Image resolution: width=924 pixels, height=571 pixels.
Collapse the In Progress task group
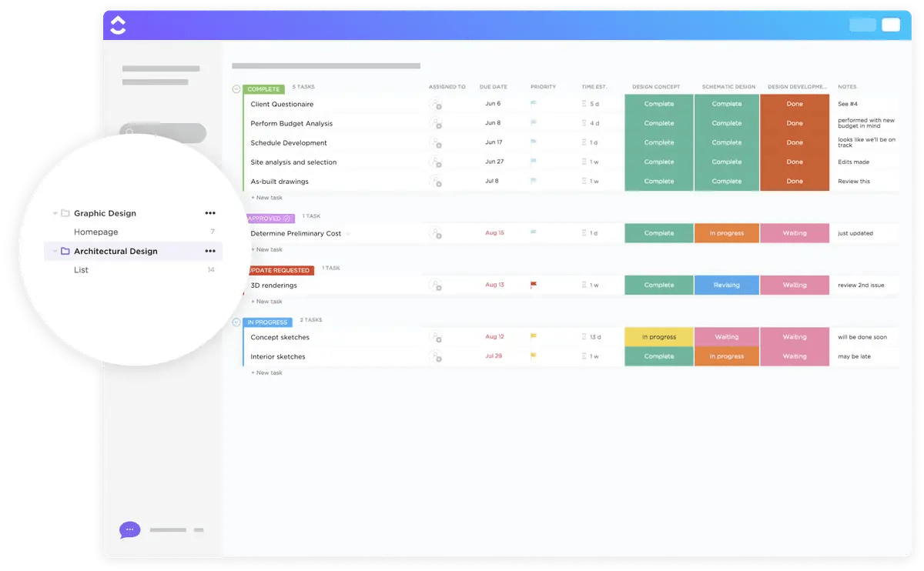coord(236,322)
